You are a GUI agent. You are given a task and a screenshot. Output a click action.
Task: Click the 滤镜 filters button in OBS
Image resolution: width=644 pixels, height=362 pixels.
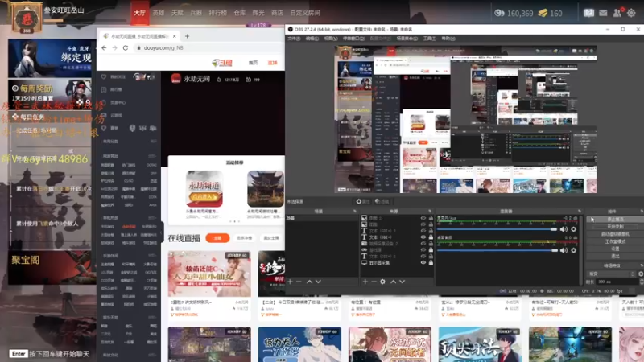pyautogui.click(x=382, y=202)
